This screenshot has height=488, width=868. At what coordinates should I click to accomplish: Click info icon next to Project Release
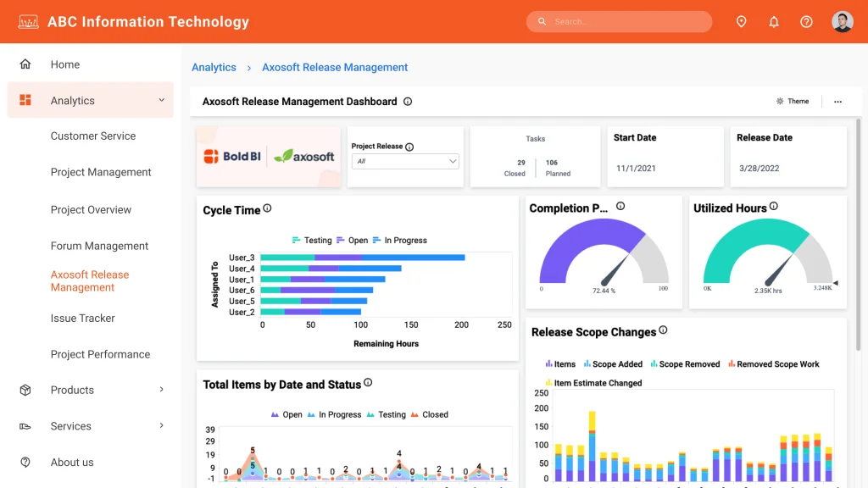409,147
